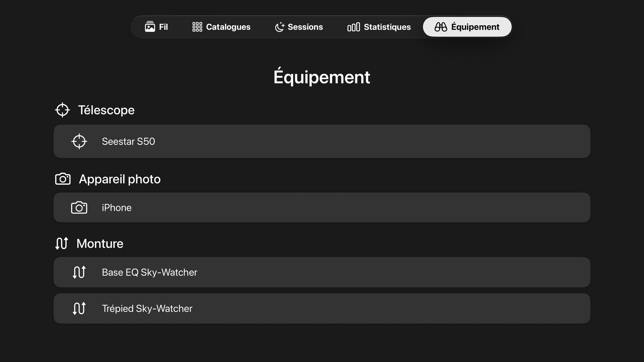Click the Télescope section heading
The image size is (644, 362).
106,110
